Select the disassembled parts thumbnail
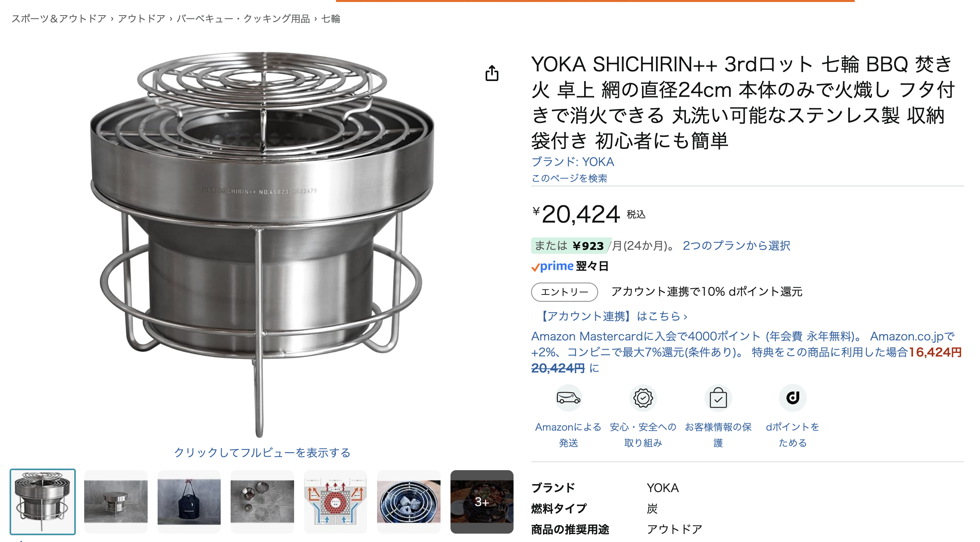The width and height of the screenshot is (980, 542). point(262,502)
